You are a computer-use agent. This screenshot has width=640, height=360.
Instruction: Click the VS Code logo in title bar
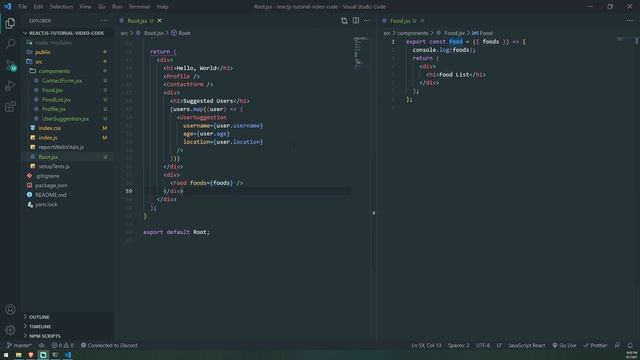(x=7, y=7)
